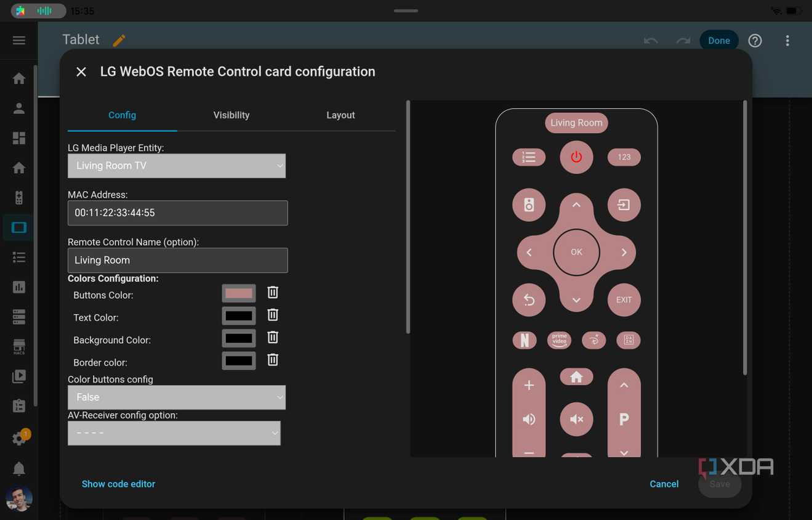The width and height of the screenshot is (812, 520).
Task: Click the back arrow button on remote
Action: 529,300
